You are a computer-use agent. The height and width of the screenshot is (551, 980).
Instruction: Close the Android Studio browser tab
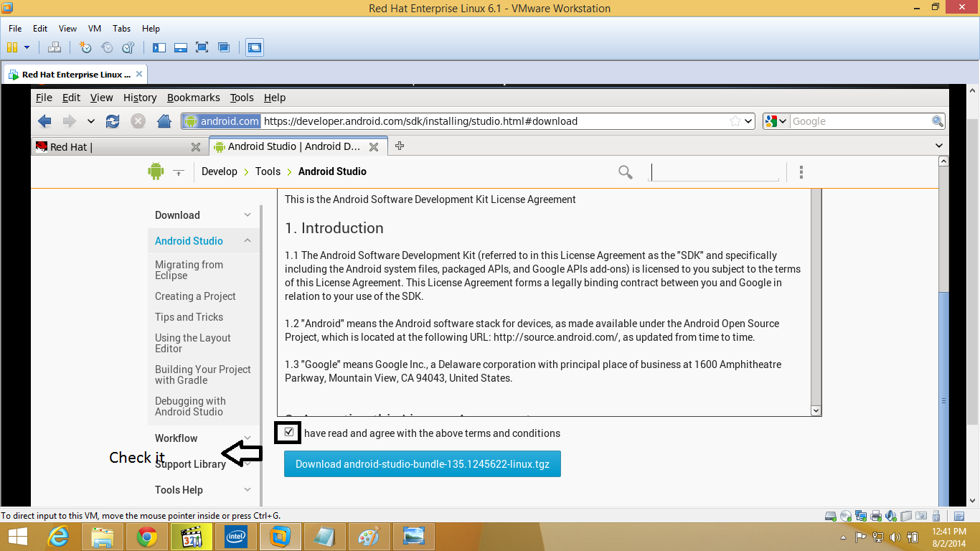(x=373, y=146)
